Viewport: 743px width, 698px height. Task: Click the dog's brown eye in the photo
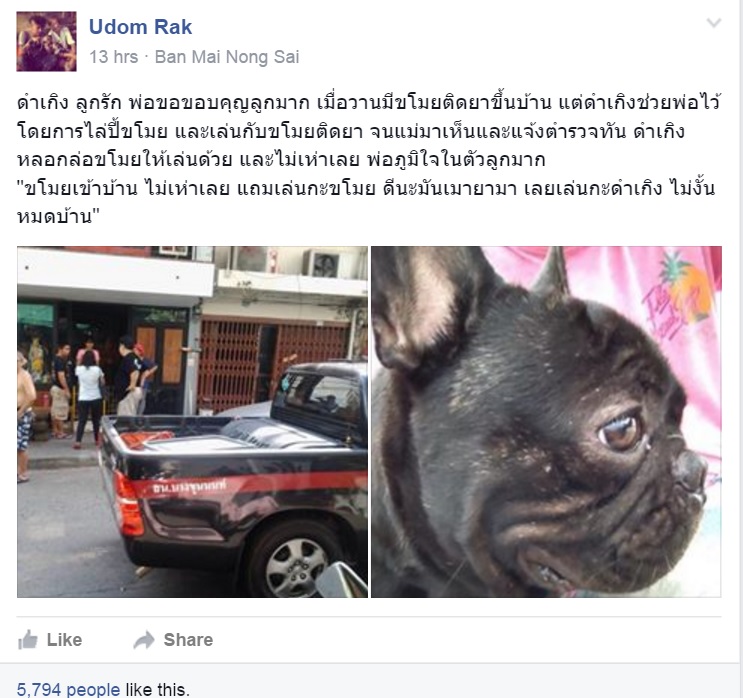pos(621,431)
